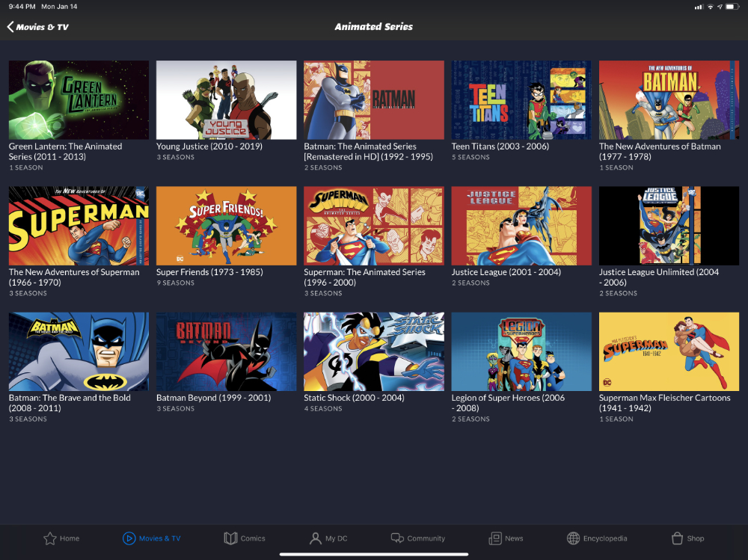Image resolution: width=748 pixels, height=560 pixels.
Task: Open the Shop tab label
Action: (695, 538)
